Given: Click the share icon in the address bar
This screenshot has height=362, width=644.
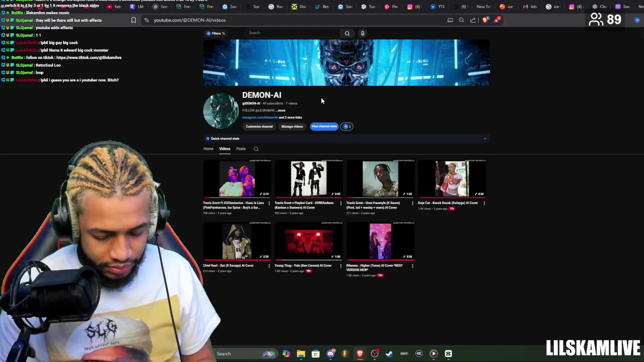Looking at the screenshot, I should pyautogui.click(x=473, y=20).
